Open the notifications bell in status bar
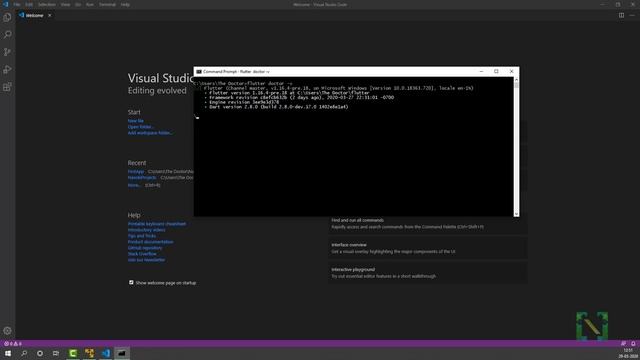Image resolution: width=640 pixels, height=360 pixels. point(633,344)
